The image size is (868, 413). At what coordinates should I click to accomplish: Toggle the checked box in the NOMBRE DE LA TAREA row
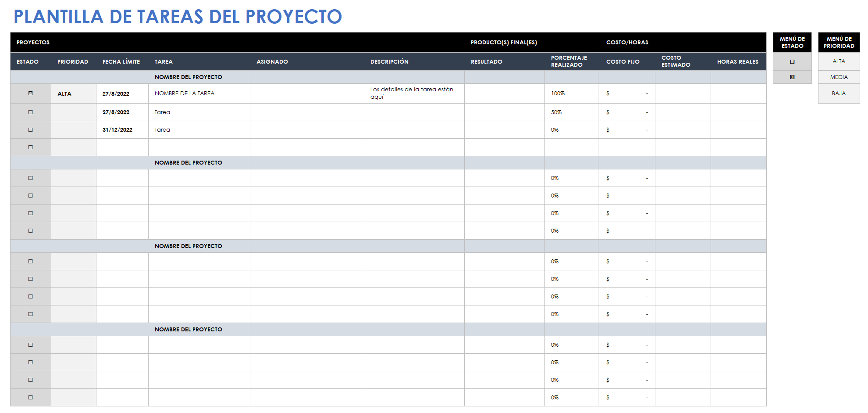(31, 93)
